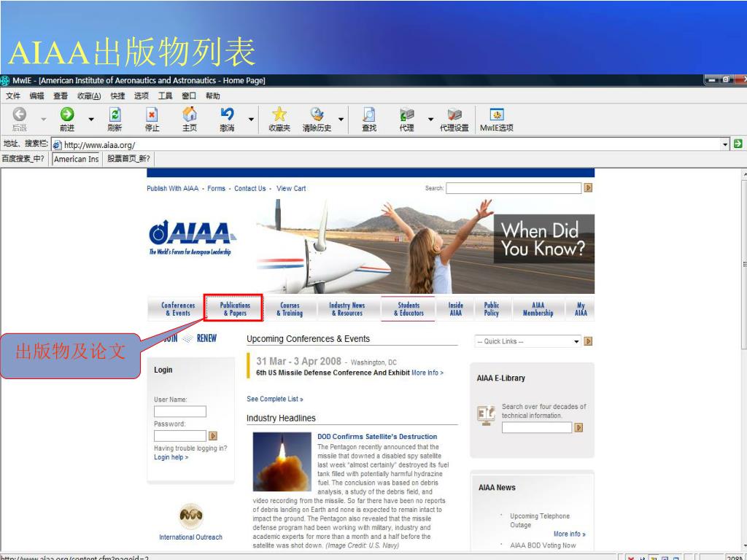This screenshot has width=747, height=560.
Task: Click Clear History (清除历史) icon
Action: [x=317, y=114]
